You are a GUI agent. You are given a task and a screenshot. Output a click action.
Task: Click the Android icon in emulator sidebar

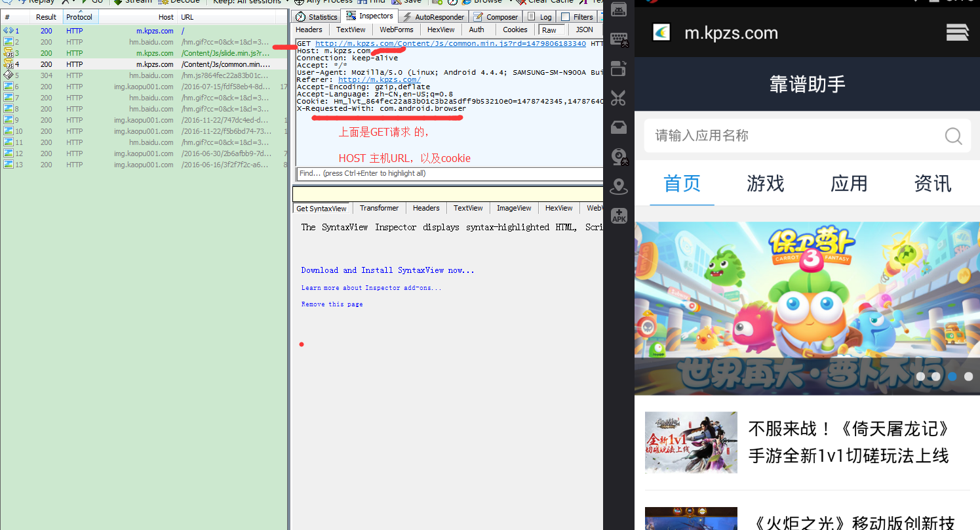point(619,9)
